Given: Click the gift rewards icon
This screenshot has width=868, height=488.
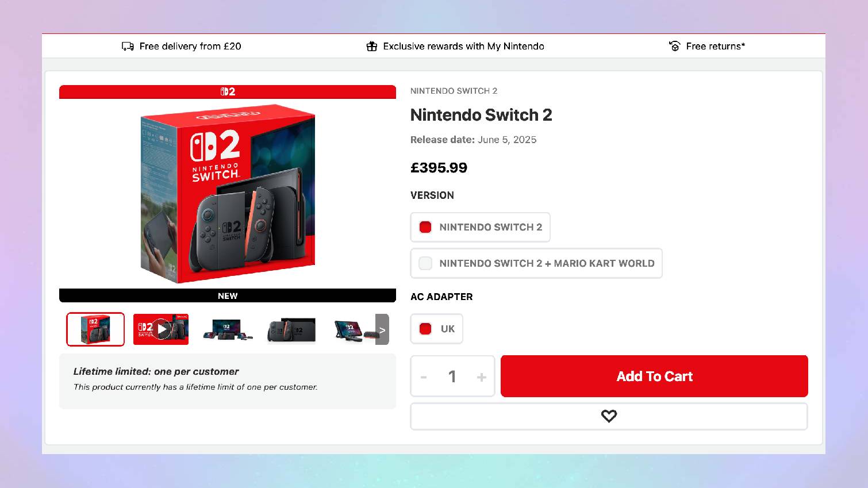Looking at the screenshot, I should 372,47.
